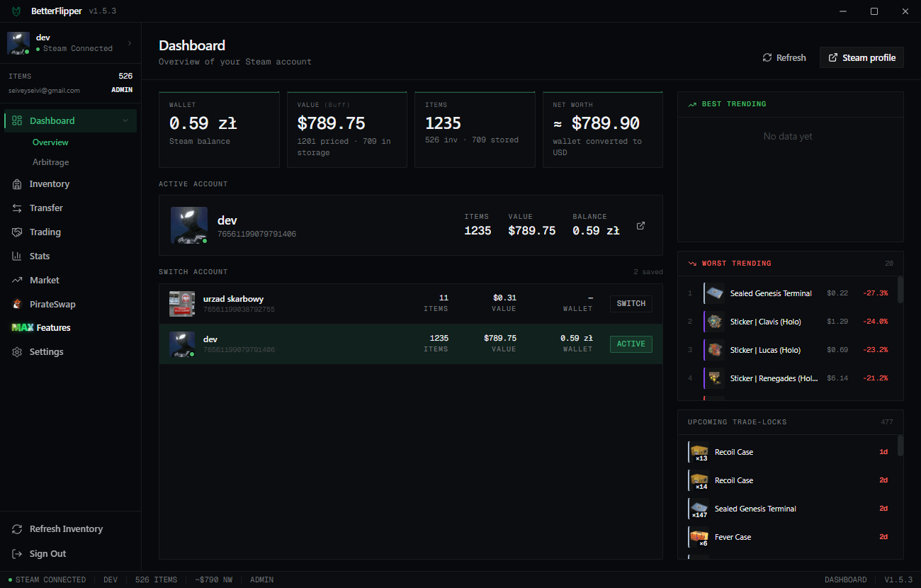Click Sealed Genesis Terminal x147 icon
Screen dimensions: 921x588
pyautogui.click(x=699, y=509)
